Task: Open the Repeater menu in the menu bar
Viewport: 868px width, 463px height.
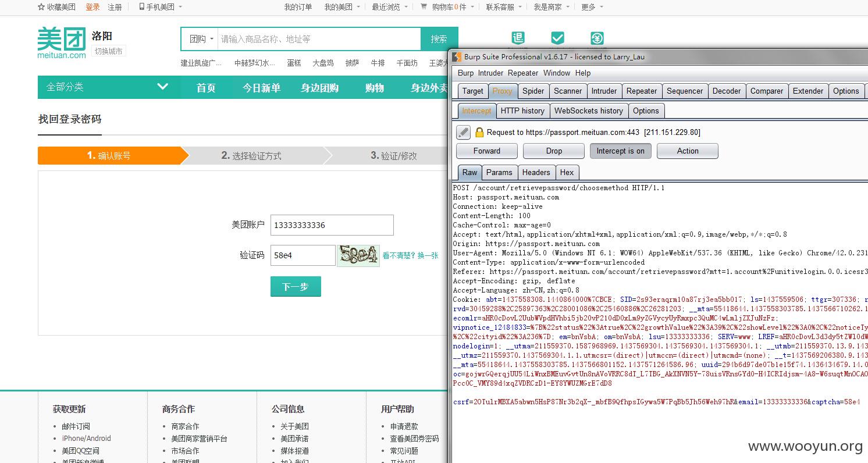Action: click(x=523, y=73)
